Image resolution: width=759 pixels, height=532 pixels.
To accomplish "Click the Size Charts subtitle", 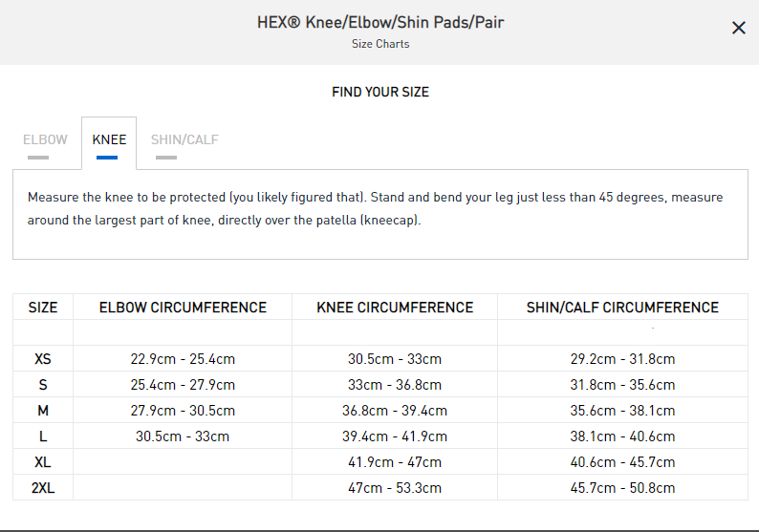I will (x=380, y=44).
